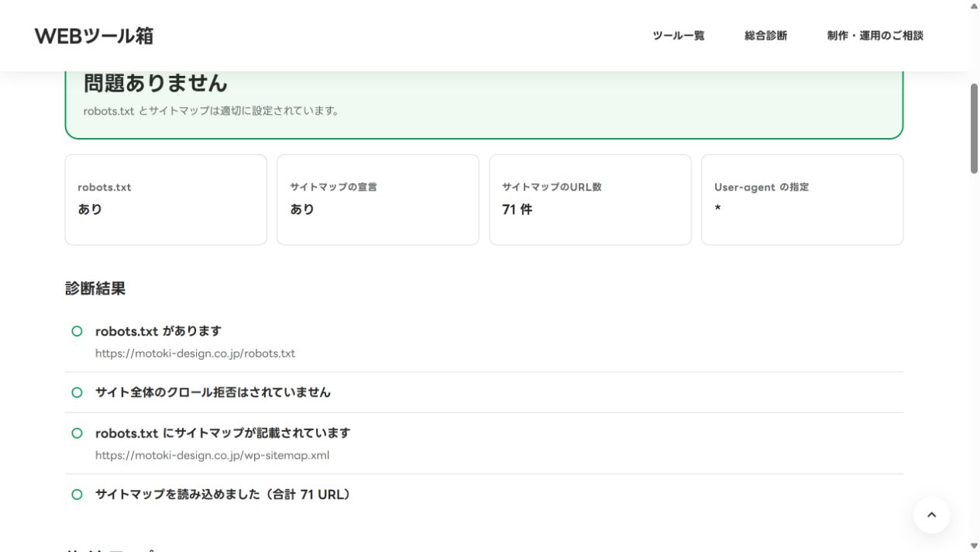Click the サイトマップの宣言 summary card
The width and height of the screenshot is (980, 552).
click(378, 200)
